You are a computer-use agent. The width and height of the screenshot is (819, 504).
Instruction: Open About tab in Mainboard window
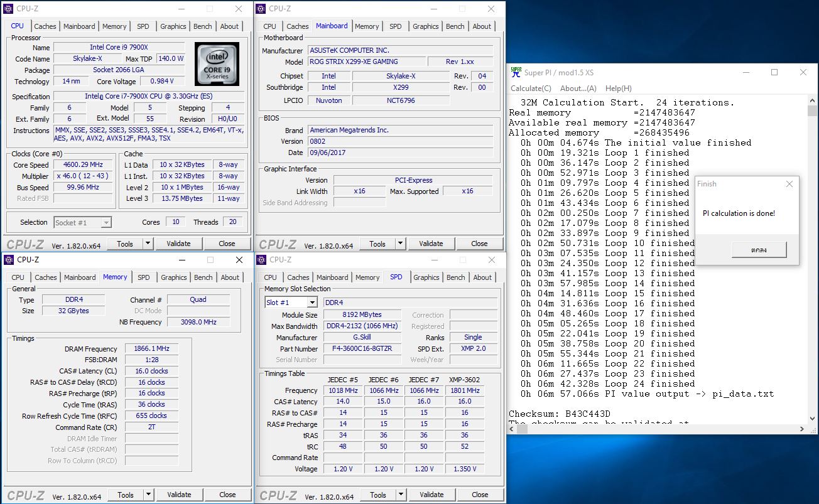tap(482, 26)
